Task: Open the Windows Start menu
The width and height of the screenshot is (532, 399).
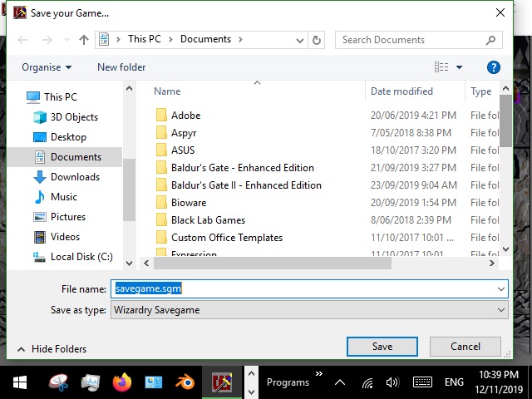Action: coord(20,382)
